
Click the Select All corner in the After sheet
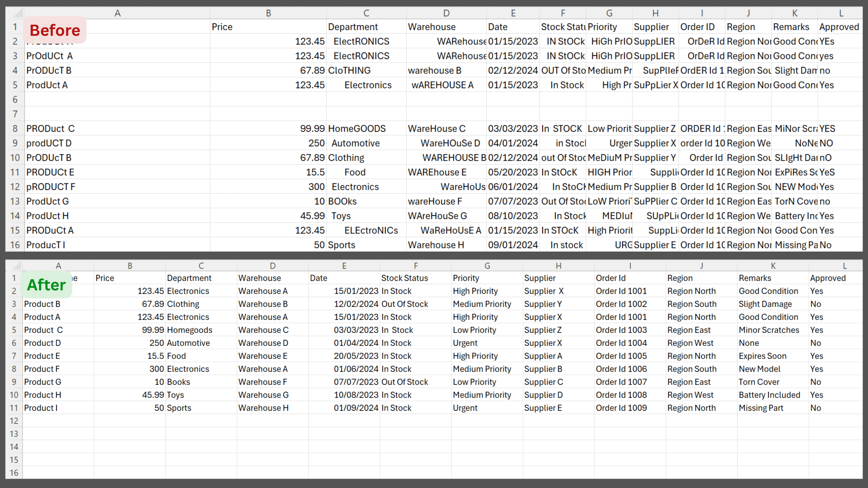(x=14, y=266)
